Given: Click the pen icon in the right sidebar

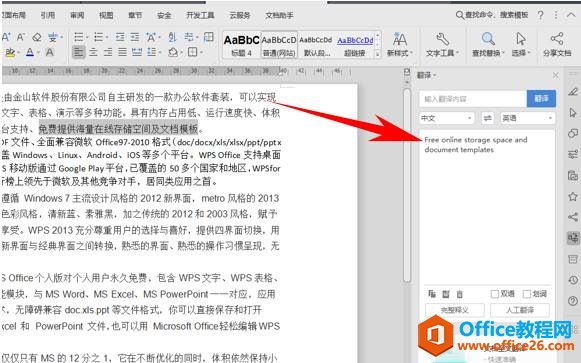Looking at the screenshot, I should 573,92.
